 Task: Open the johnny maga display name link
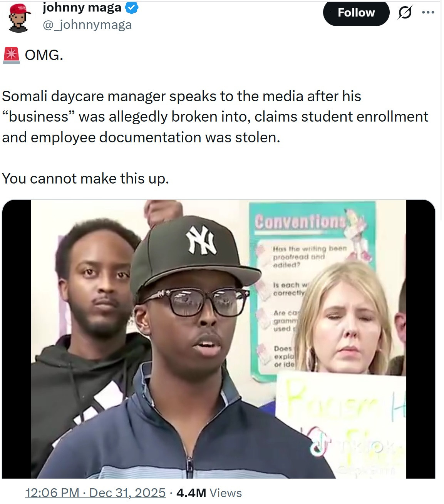coord(82,7)
